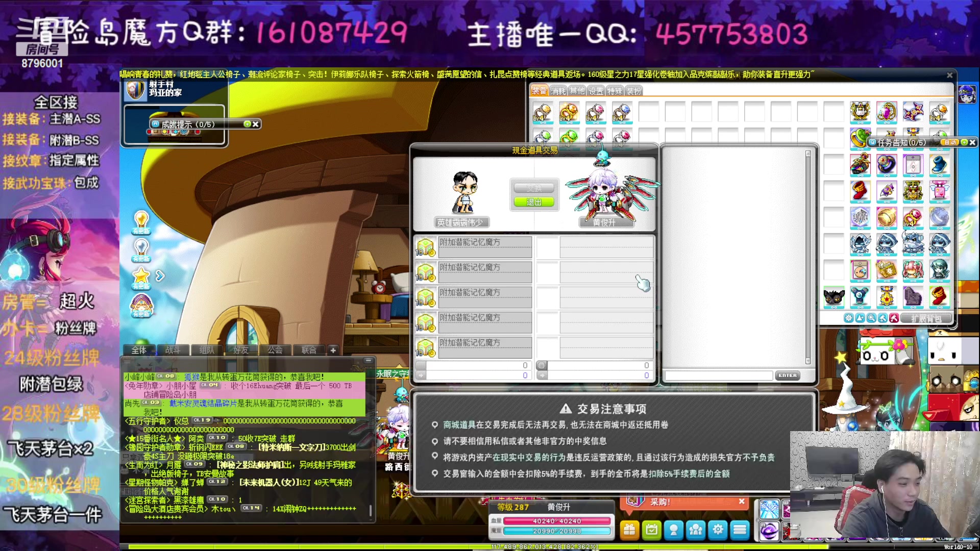This screenshot has height=551, width=980.
Task: Click the triangle sort icon in inventory footer
Action: (860, 318)
